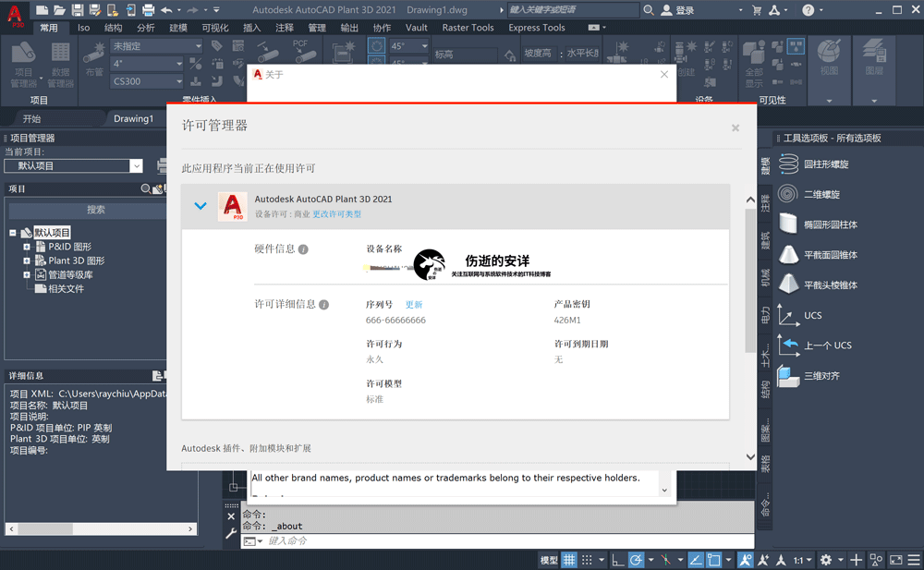The width and height of the screenshot is (924, 570).
Task: Expand the 管道等级库 tree node
Action: click(27, 274)
